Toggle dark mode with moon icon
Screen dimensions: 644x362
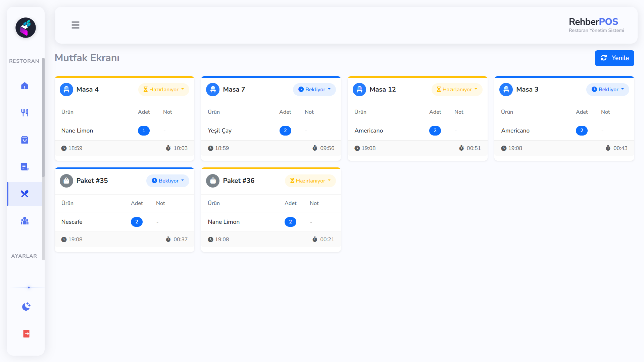click(x=26, y=306)
